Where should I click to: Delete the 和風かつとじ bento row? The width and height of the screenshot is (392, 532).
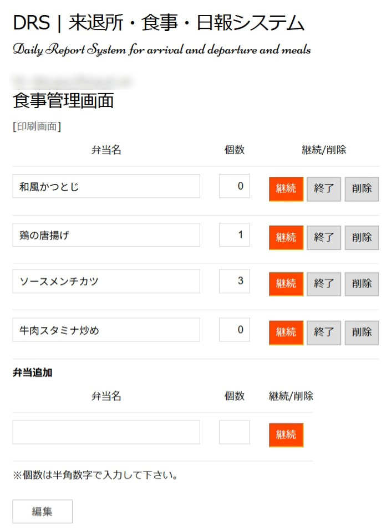pyautogui.click(x=362, y=189)
